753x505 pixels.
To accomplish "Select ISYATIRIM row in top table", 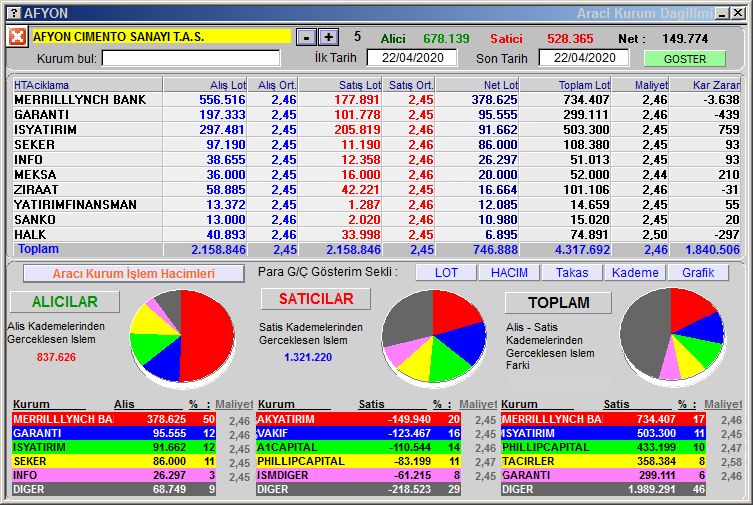I will (376, 130).
